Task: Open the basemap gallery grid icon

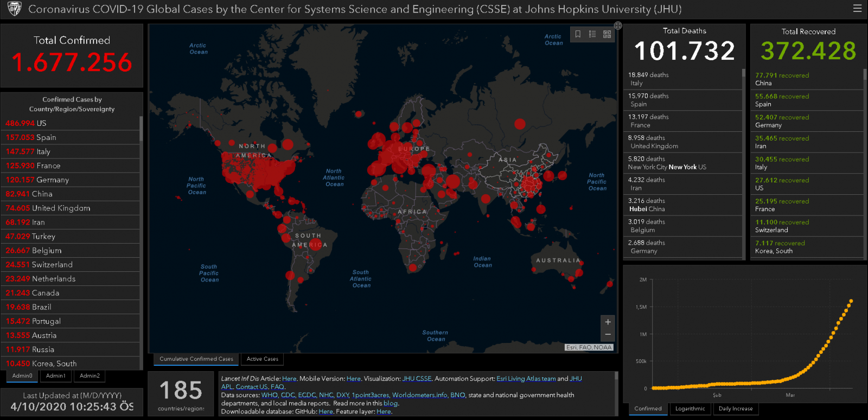Action: point(607,34)
